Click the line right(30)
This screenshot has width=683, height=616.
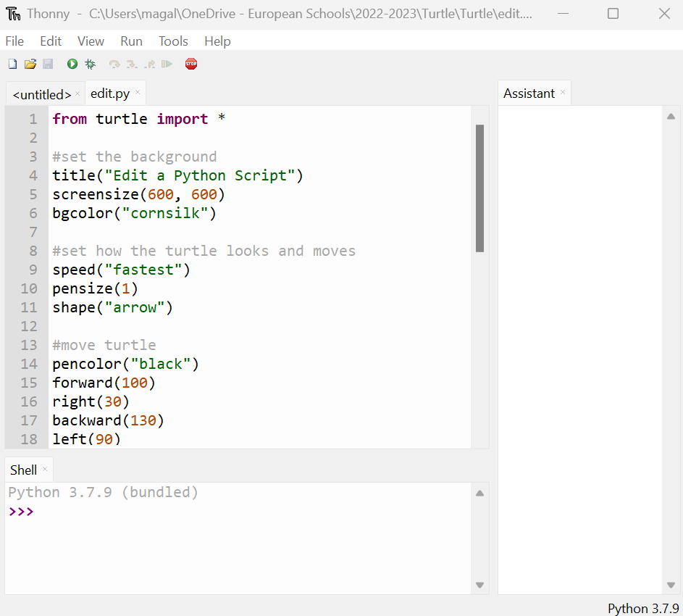pyautogui.click(x=91, y=401)
